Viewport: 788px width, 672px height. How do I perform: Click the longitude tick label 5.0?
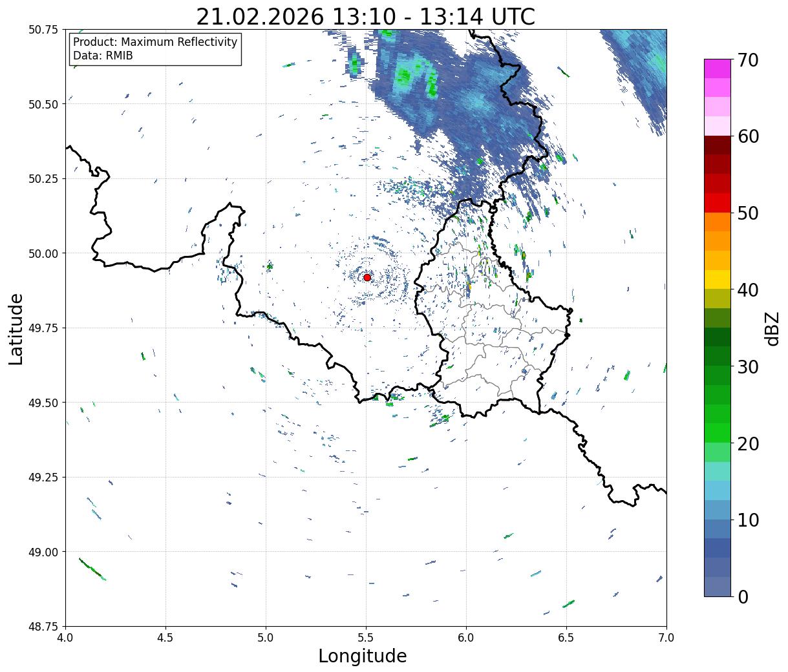coord(266,638)
